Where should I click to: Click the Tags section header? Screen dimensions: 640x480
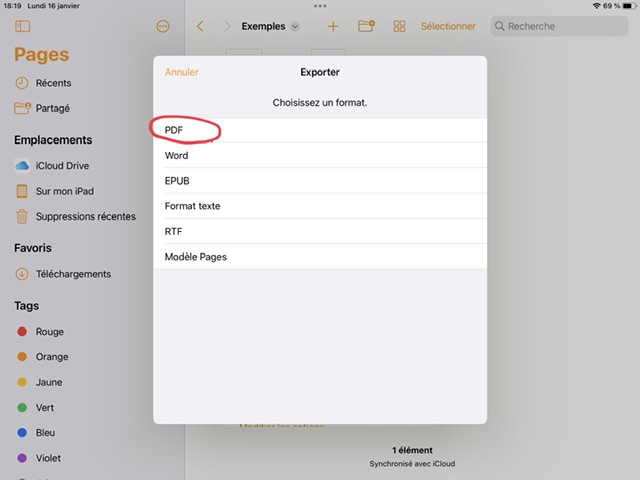[27, 306]
